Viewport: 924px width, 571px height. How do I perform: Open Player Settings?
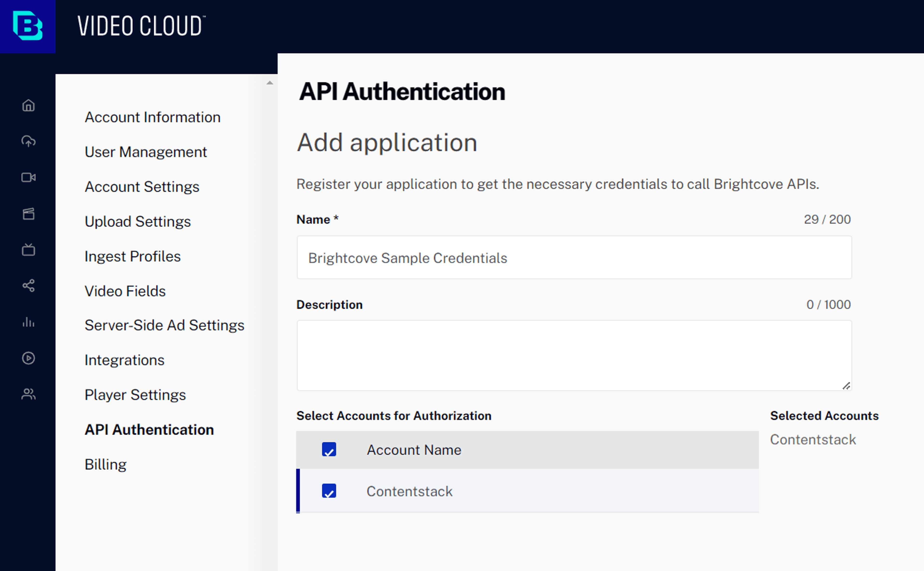(x=135, y=395)
